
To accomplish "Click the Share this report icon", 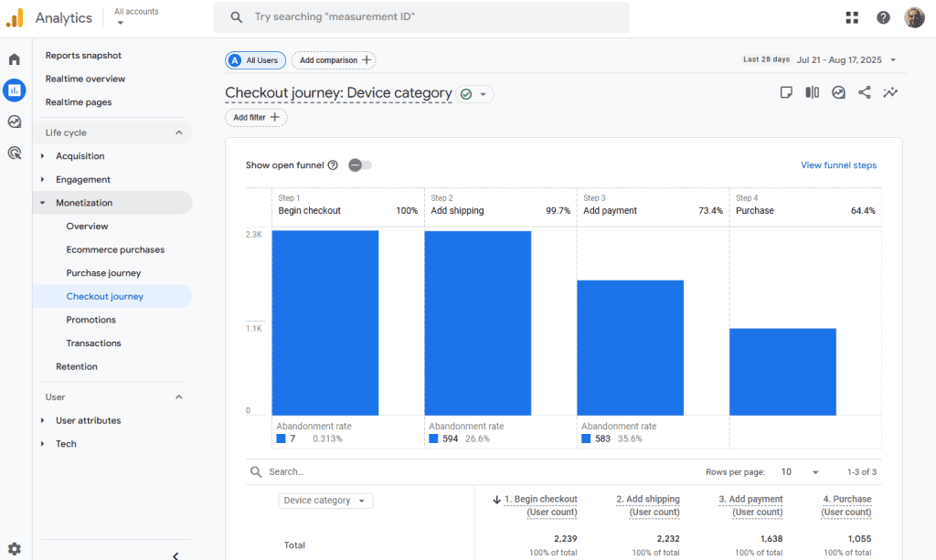I will tap(864, 92).
